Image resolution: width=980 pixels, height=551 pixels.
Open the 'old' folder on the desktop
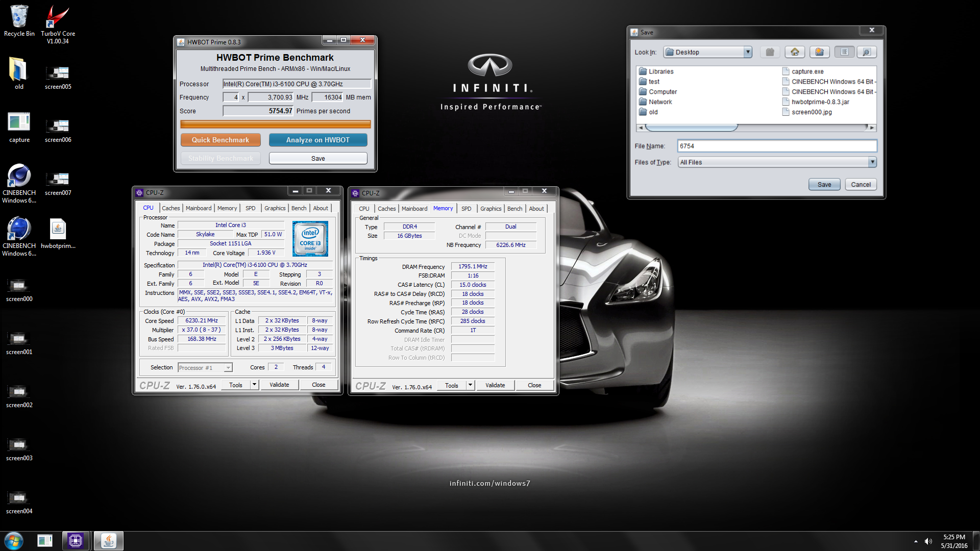tap(19, 73)
